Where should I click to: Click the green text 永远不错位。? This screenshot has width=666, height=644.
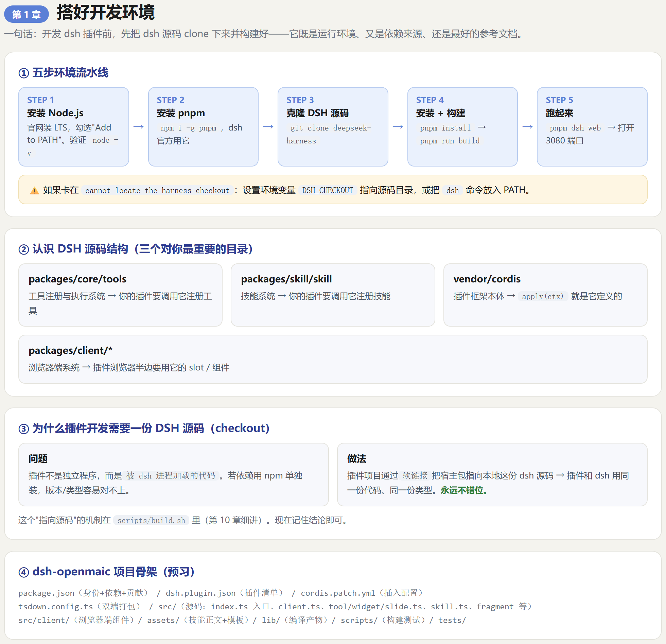click(465, 490)
